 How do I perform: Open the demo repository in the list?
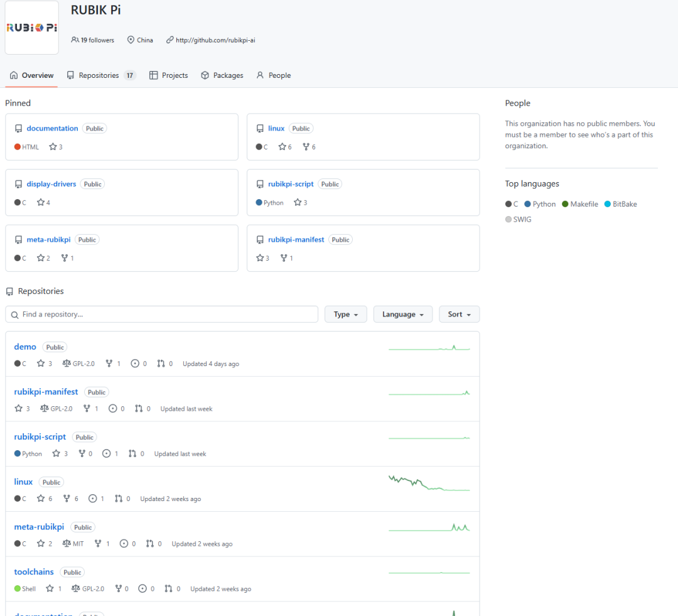[x=25, y=347]
